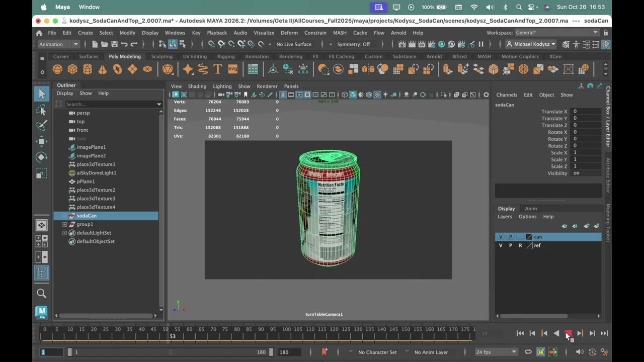Toggle playback P of ref layer

[510, 245]
